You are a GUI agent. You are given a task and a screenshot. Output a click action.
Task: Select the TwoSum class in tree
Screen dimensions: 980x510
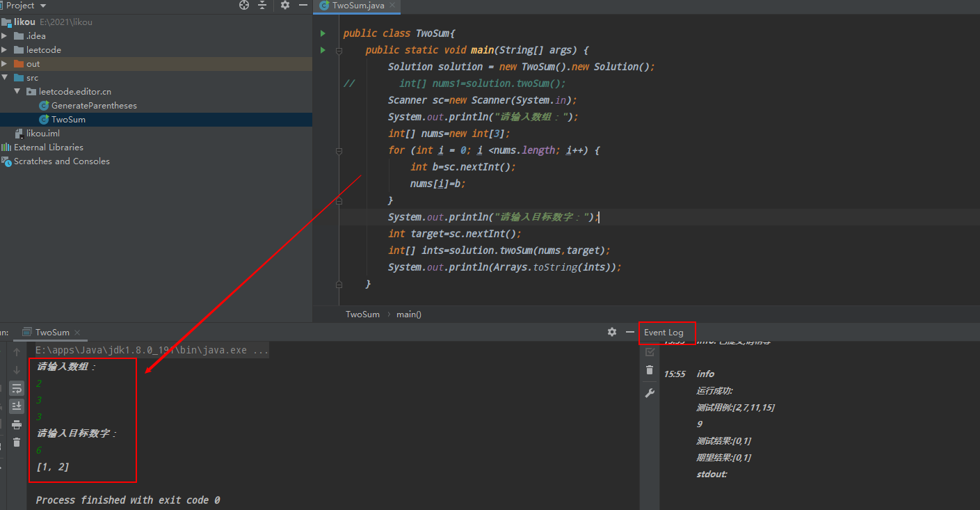coord(68,119)
